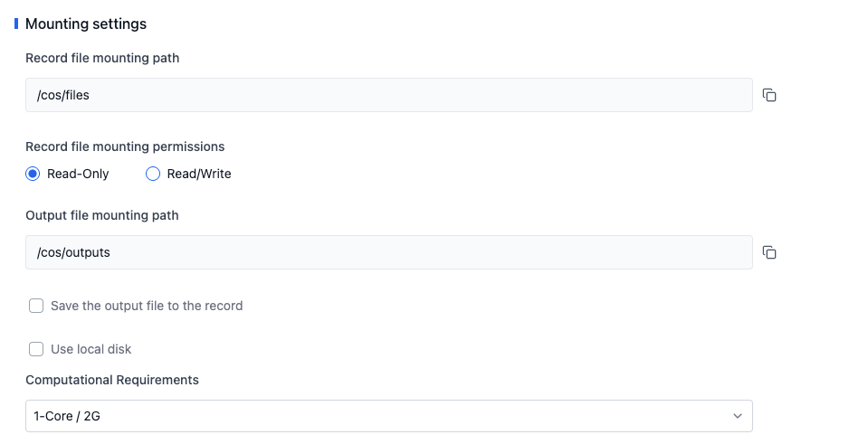
Task: Tick the Use local disk checkbox
Action: pos(36,349)
